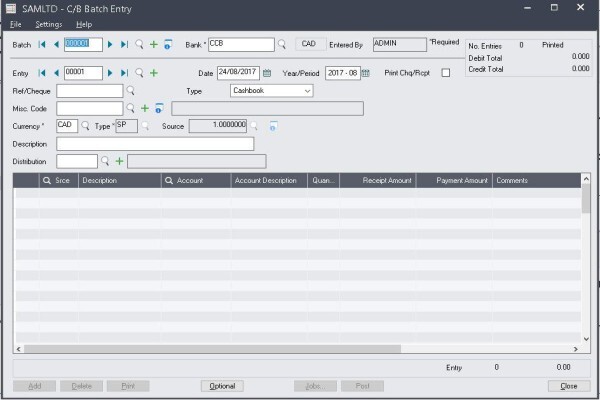Click the horizontal grid scrollbar thumb

click(x=212, y=349)
